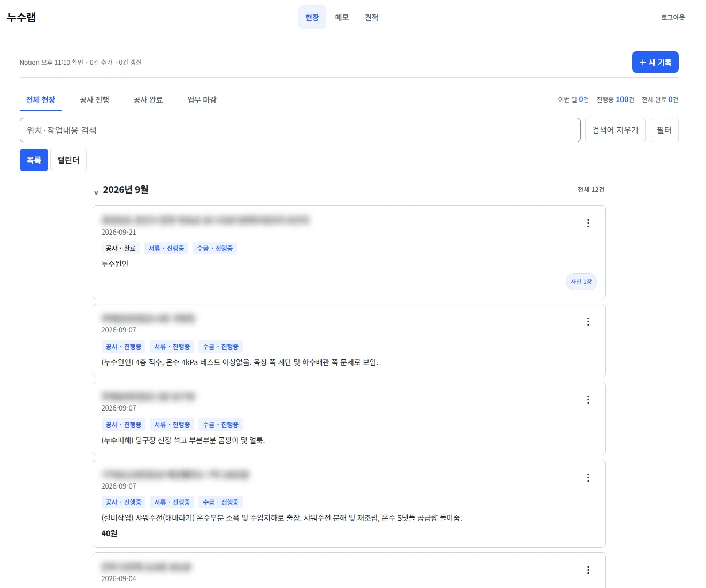Focus the 위치·작업내용 검색 field
Screen dimensions: 706x588
(x=300, y=130)
